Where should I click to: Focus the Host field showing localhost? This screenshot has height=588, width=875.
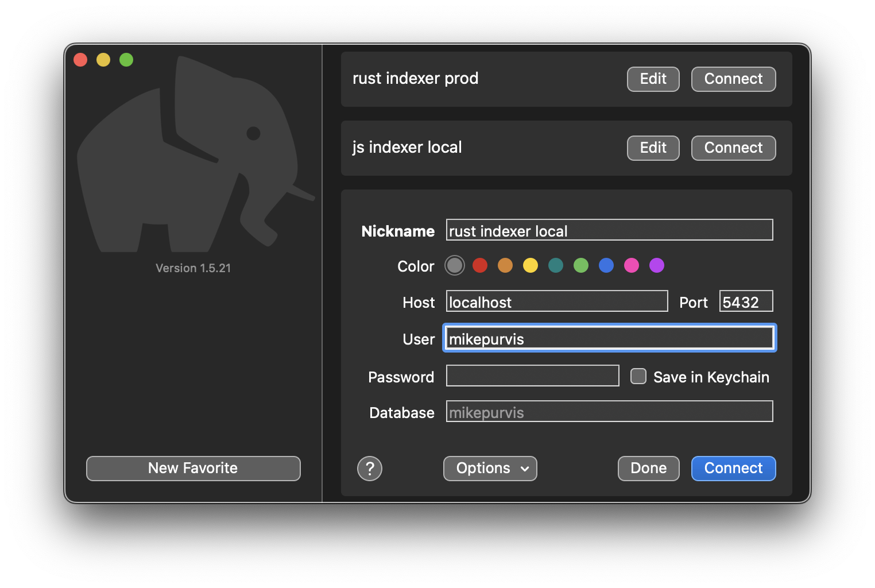tap(557, 301)
